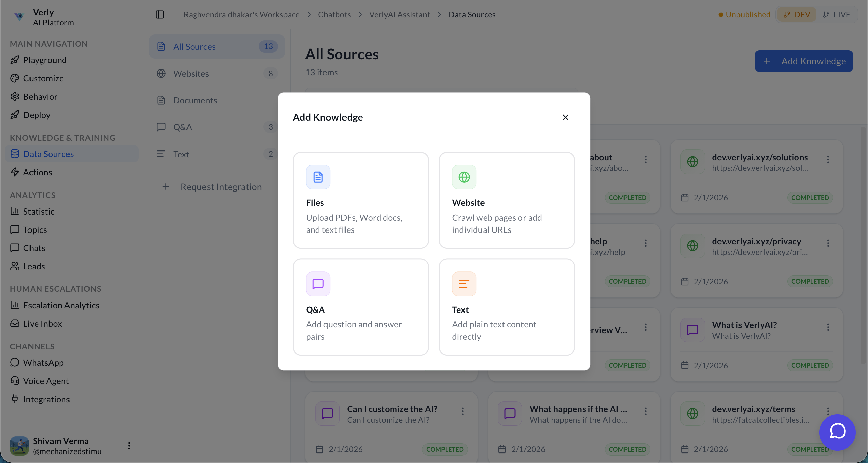Viewport: 868px width, 463px height.
Task: Switch to the Websites sources tab
Action: pyautogui.click(x=191, y=73)
